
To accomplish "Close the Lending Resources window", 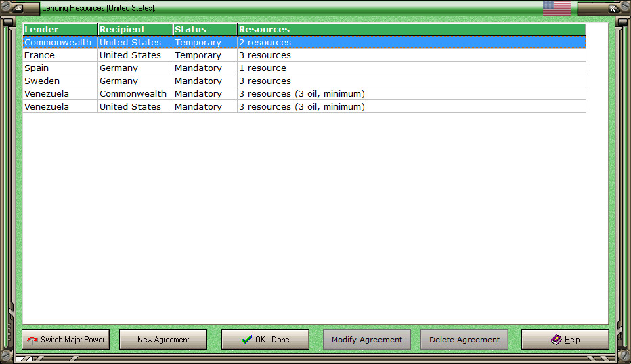I will (613, 8).
